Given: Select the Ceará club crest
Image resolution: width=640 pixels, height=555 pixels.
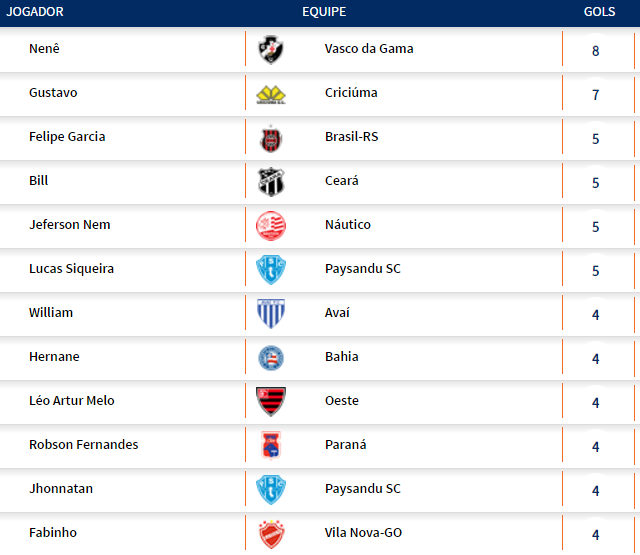Looking at the screenshot, I should (x=271, y=182).
